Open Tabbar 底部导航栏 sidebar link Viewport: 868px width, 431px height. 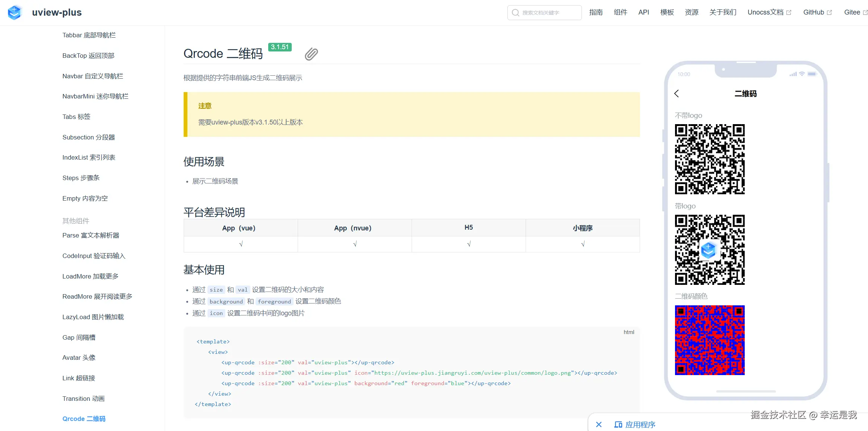click(89, 35)
